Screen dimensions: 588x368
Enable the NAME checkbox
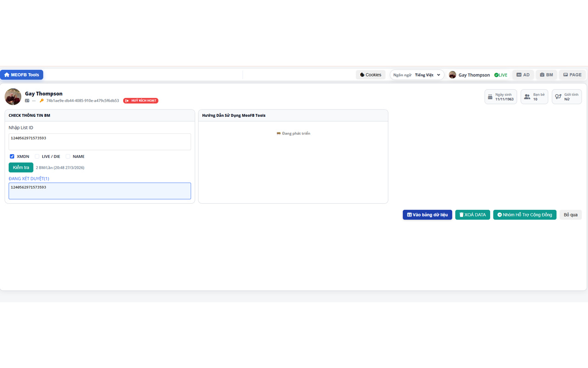pyautogui.click(x=68, y=156)
